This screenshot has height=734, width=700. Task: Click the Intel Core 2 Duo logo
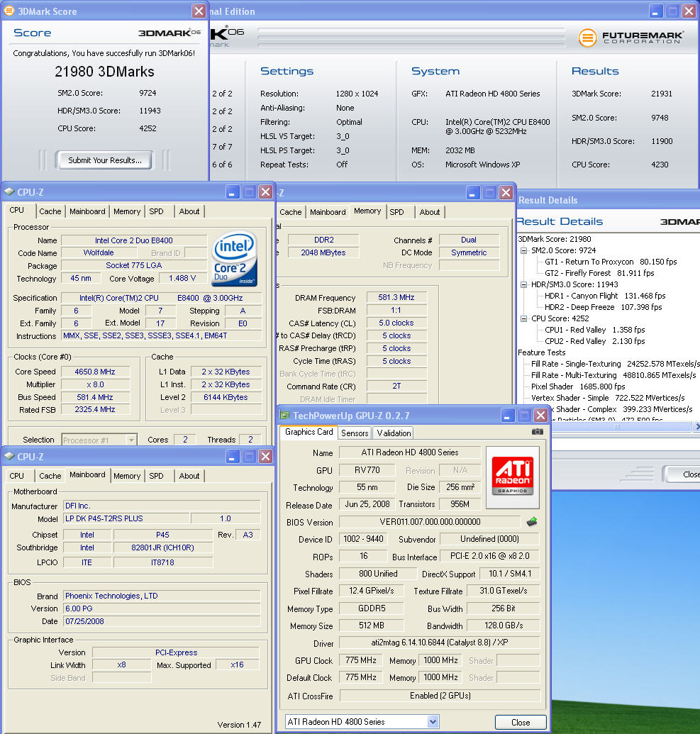tap(233, 260)
